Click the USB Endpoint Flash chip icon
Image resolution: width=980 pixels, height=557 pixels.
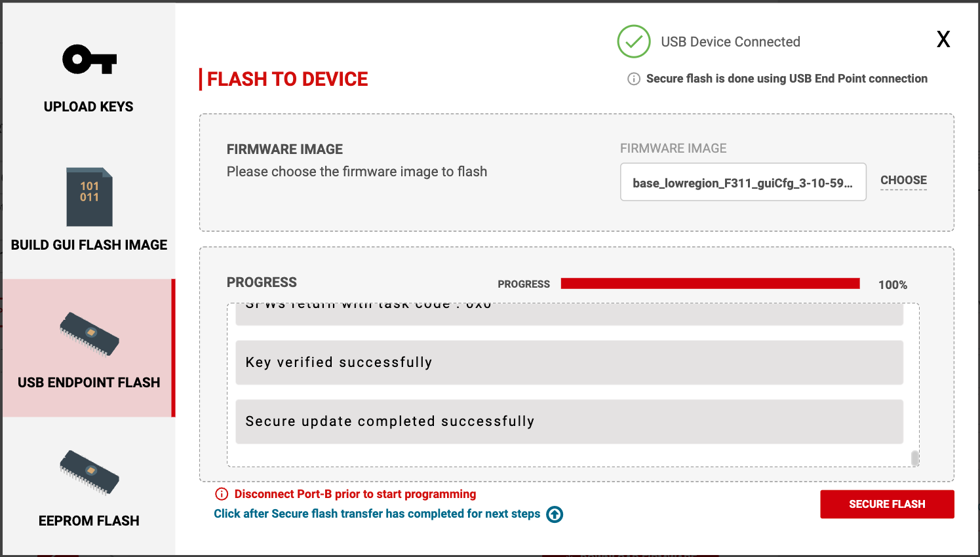[x=89, y=334]
